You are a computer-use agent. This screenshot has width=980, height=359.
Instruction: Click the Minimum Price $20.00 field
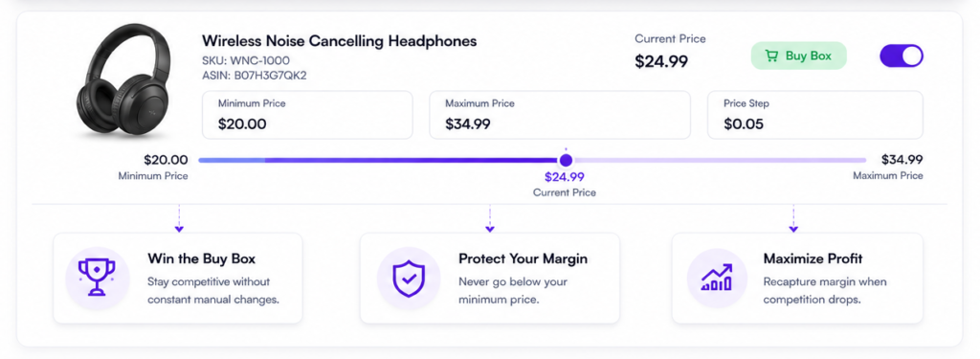tap(307, 115)
